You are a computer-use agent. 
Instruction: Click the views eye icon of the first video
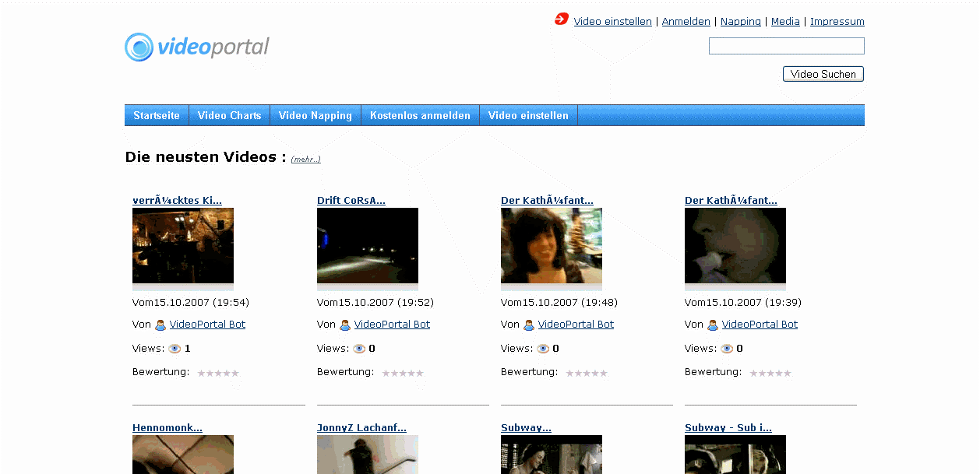(174, 349)
